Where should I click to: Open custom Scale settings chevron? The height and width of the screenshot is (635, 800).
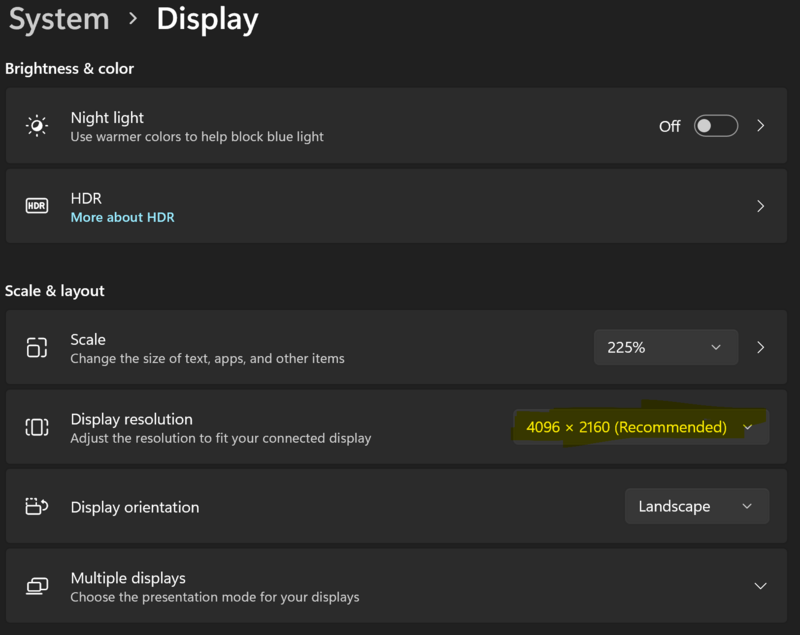tap(761, 347)
